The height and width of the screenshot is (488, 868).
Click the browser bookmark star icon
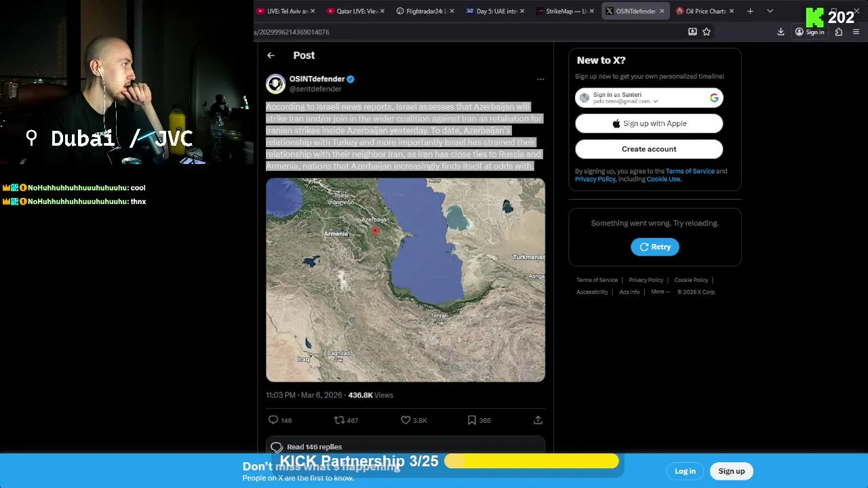(707, 32)
